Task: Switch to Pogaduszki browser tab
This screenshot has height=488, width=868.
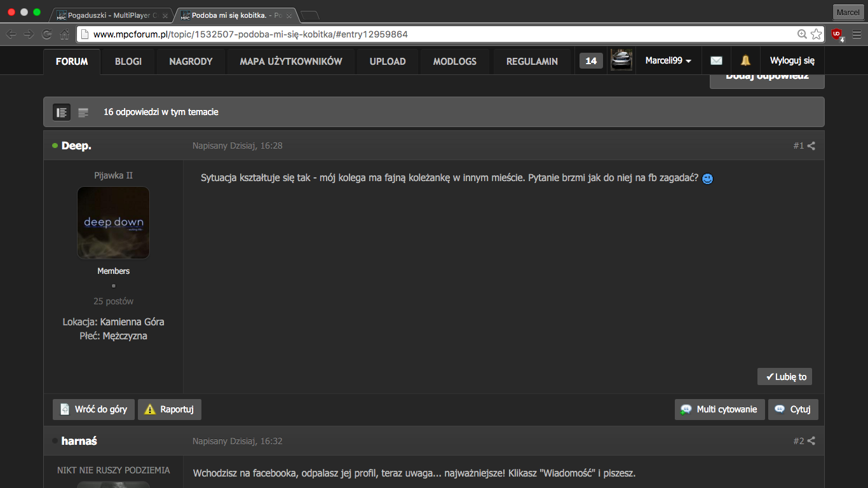Action: point(112,14)
